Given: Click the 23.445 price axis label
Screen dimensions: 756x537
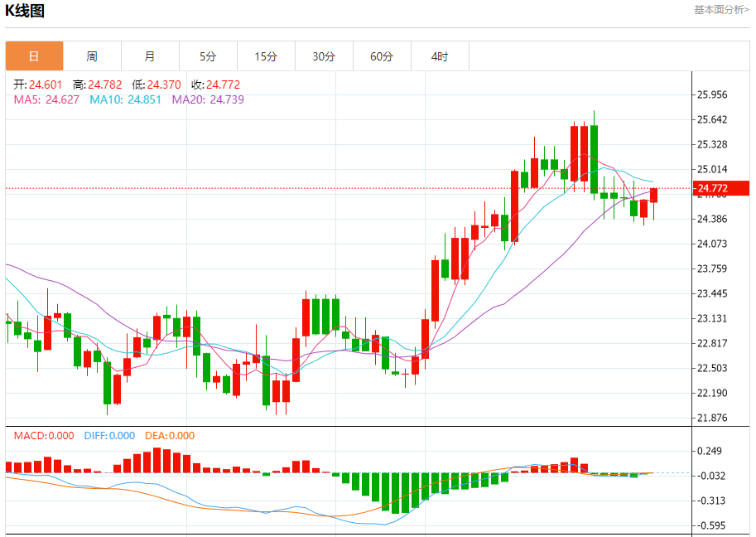Looking at the screenshot, I should (712, 293).
